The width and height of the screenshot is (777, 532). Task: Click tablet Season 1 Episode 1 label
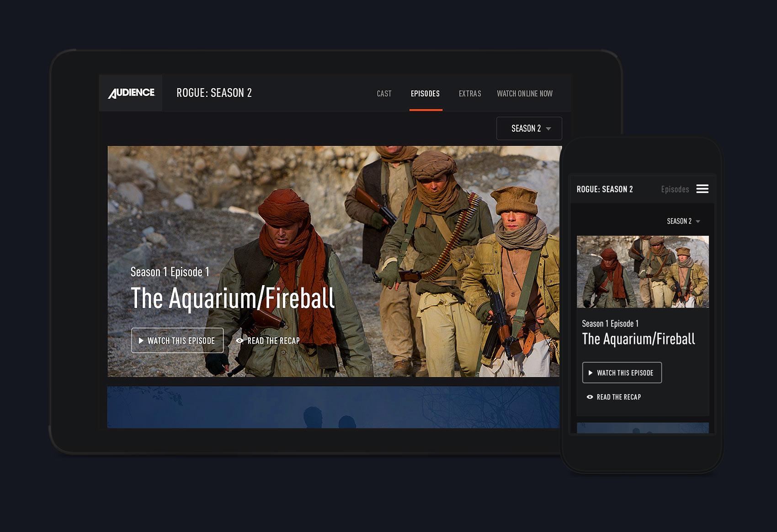click(x=170, y=272)
